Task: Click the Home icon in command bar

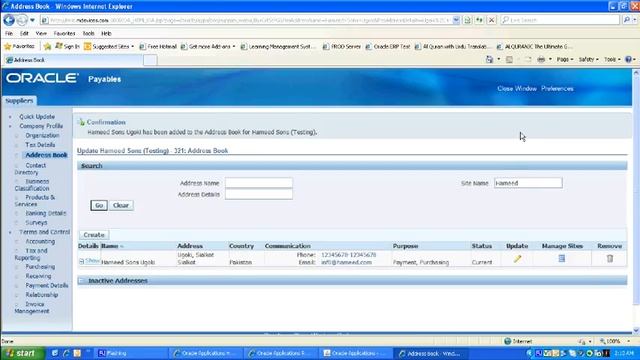Action: coord(489,60)
